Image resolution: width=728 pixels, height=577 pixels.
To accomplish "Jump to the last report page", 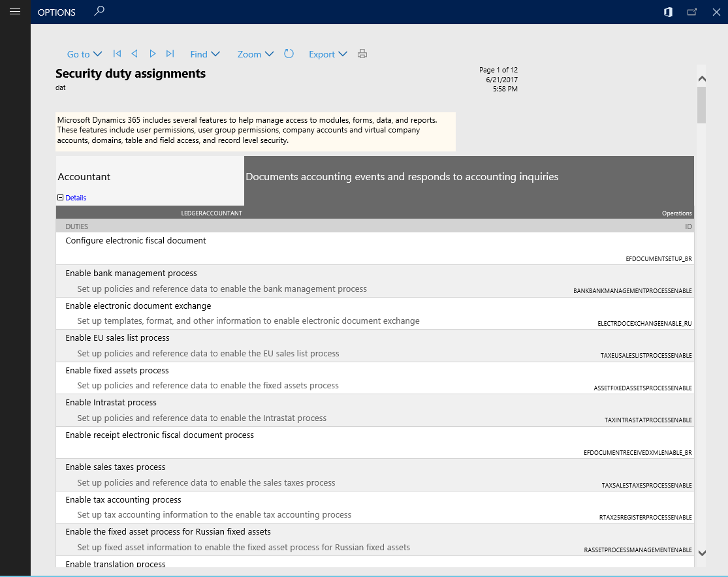I will click(x=170, y=54).
